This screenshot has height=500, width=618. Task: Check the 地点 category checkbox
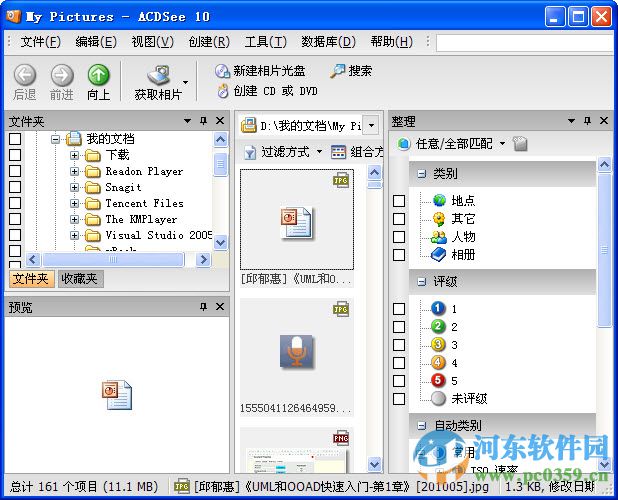click(x=399, y=201)
